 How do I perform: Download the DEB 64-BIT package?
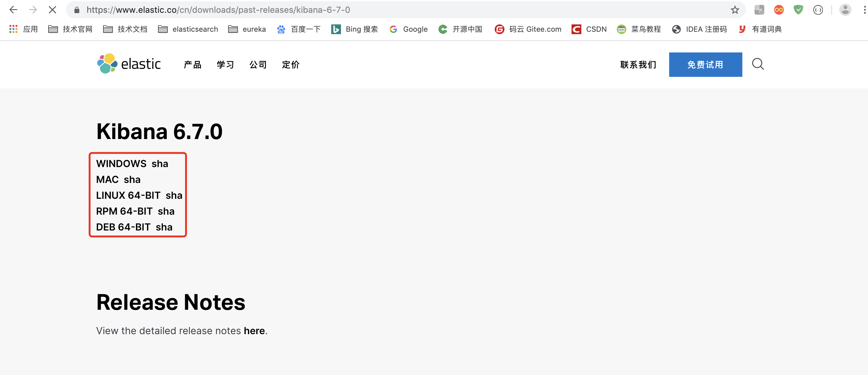tap(123, 227)
